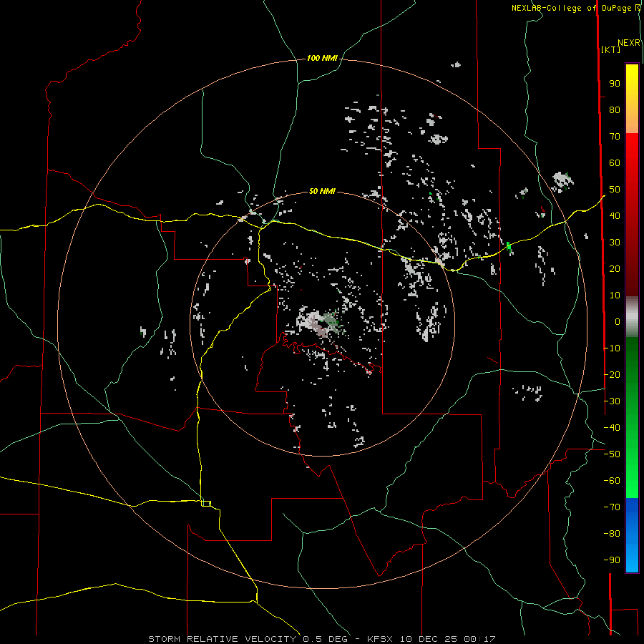Select the -30 value on velocity scale

(612, 401)
